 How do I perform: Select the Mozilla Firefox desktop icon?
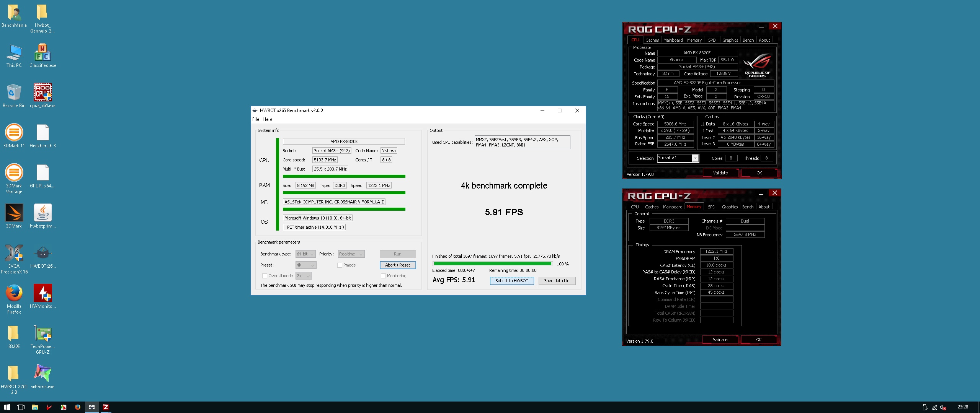click(14, 300)
